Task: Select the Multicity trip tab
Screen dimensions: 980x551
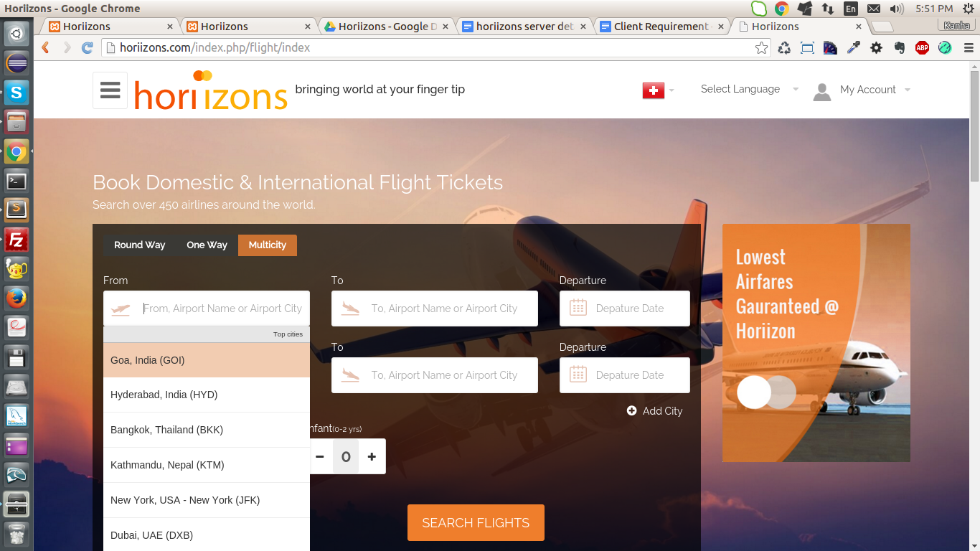Action: coord(268,245)
